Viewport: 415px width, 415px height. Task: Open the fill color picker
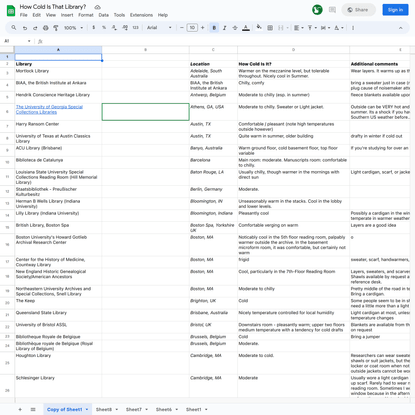259,28
